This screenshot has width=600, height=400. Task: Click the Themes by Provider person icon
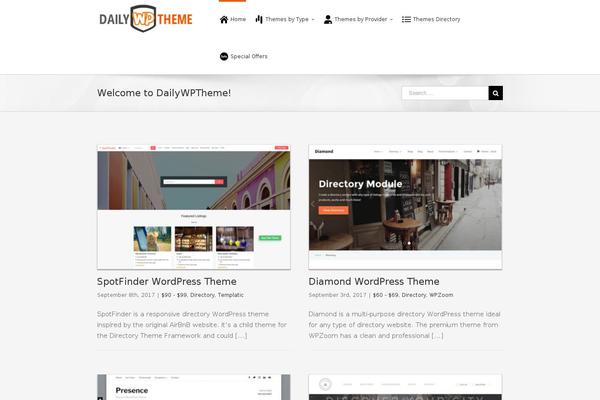(x=328, y=19)
